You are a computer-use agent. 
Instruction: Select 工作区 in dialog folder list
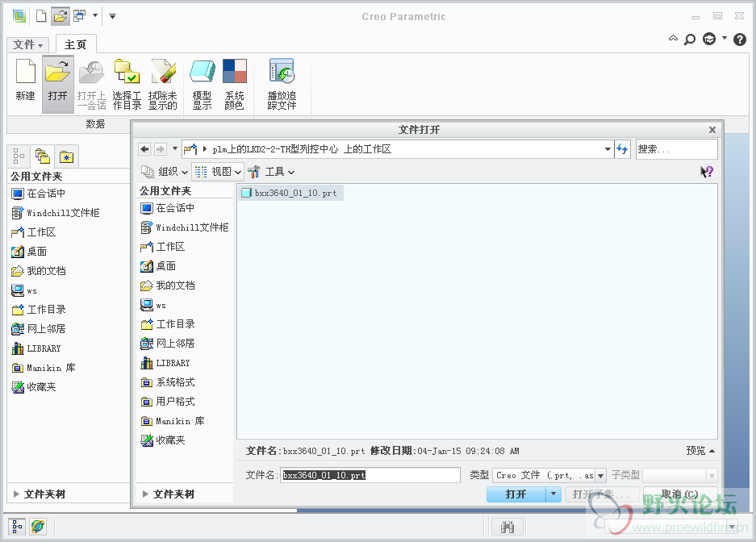pos(162,247)
